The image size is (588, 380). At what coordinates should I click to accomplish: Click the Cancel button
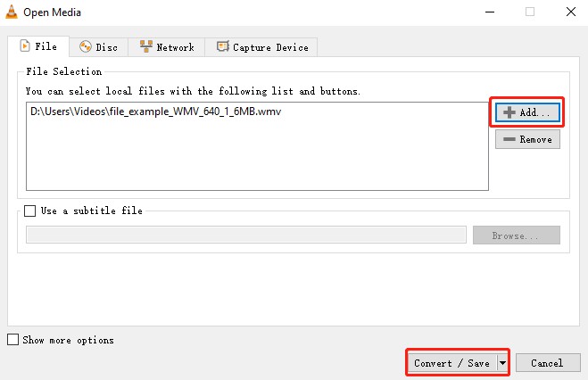pos(546,363)
